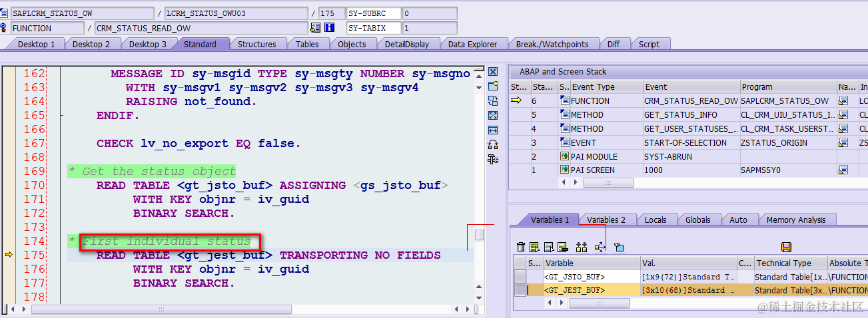Click the blue H info icon in header
Screen dimensions: 868x318
329,28
